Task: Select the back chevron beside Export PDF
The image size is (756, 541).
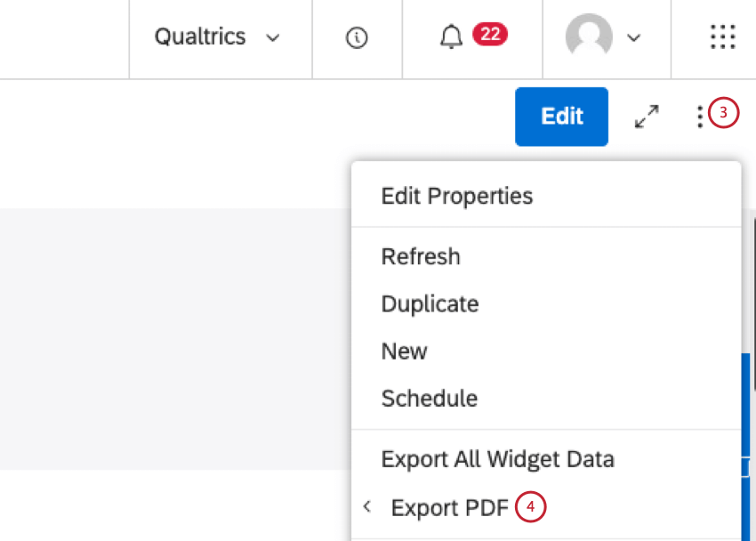Action: [x=367, y=505]
